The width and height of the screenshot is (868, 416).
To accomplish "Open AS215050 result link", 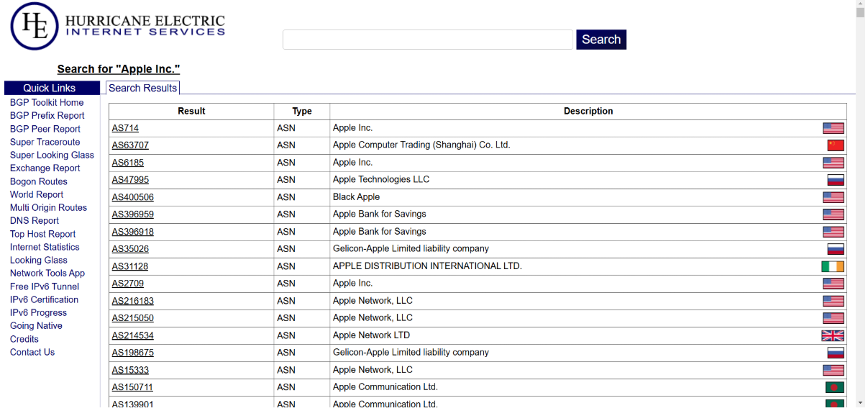I will pyautogui.click(x=133, y=318).
